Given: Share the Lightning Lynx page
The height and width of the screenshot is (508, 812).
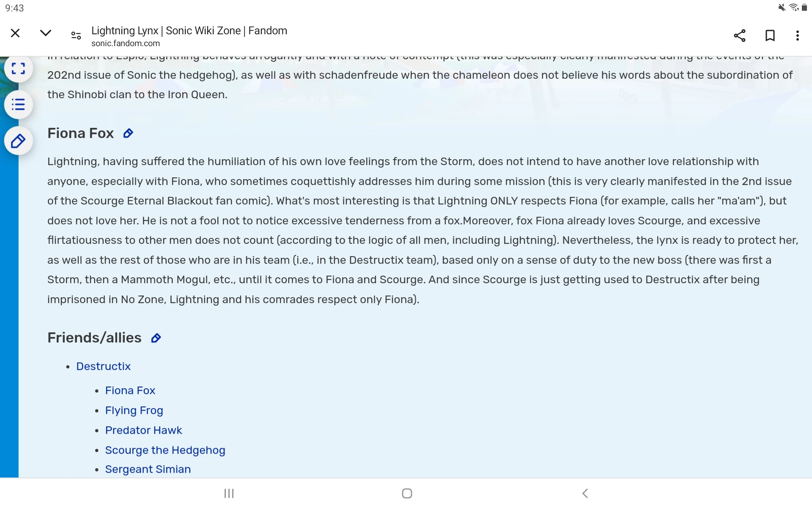Looking at the screenshot, I should point(739,36).
